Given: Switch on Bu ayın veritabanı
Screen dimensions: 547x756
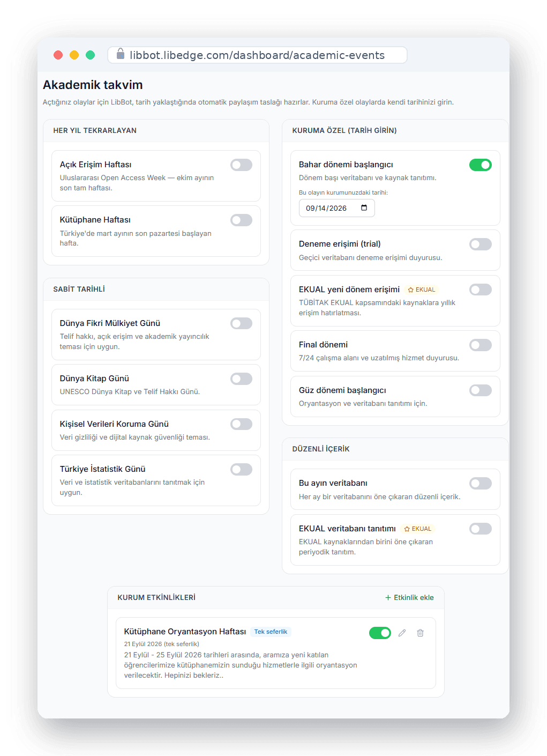Looking at the screenshot, I should pos(481,484).
